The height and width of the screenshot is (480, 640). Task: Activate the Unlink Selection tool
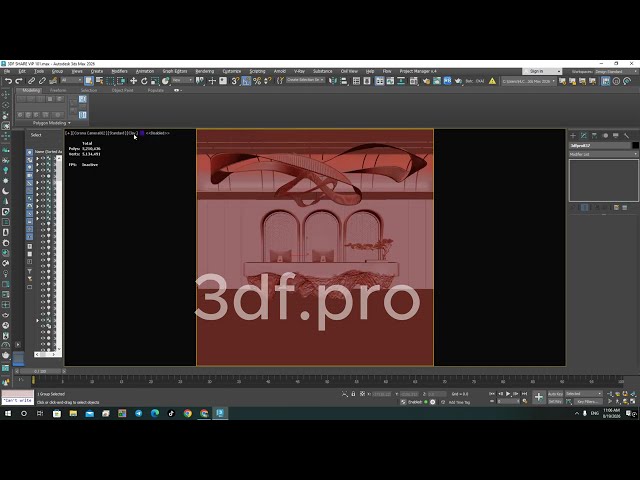click(x=42, y=81)
